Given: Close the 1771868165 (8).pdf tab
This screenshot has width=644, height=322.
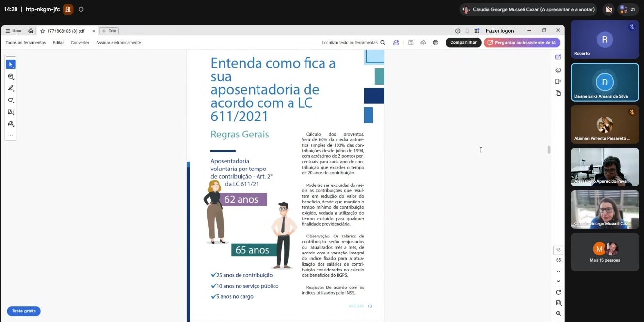Looking at the screenshot, I should click(94, 31).
